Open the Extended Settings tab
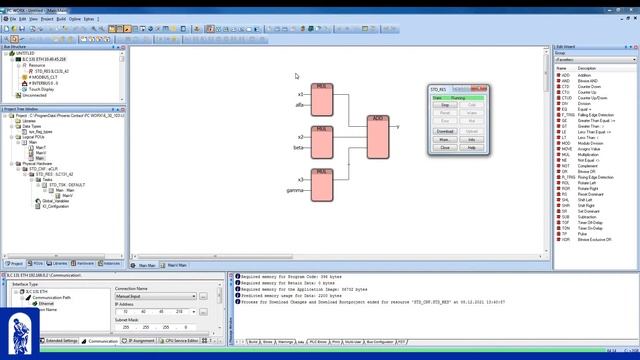Screen dimensions: 640x360 59,341
